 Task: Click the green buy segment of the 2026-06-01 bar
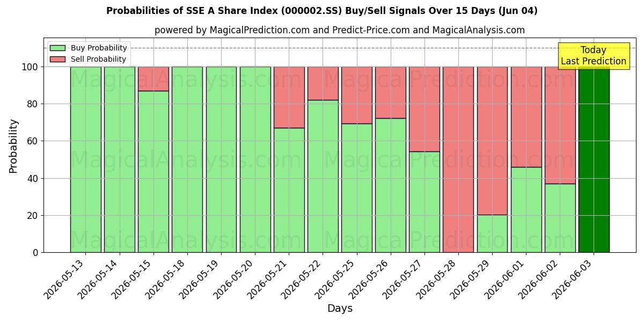[x=526, y=209]
